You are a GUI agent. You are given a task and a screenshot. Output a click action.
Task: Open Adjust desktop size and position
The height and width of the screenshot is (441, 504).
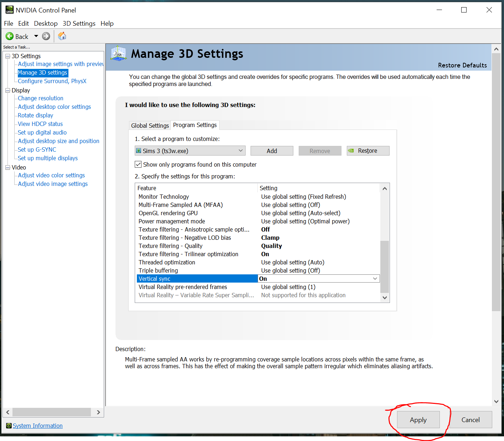59,141
